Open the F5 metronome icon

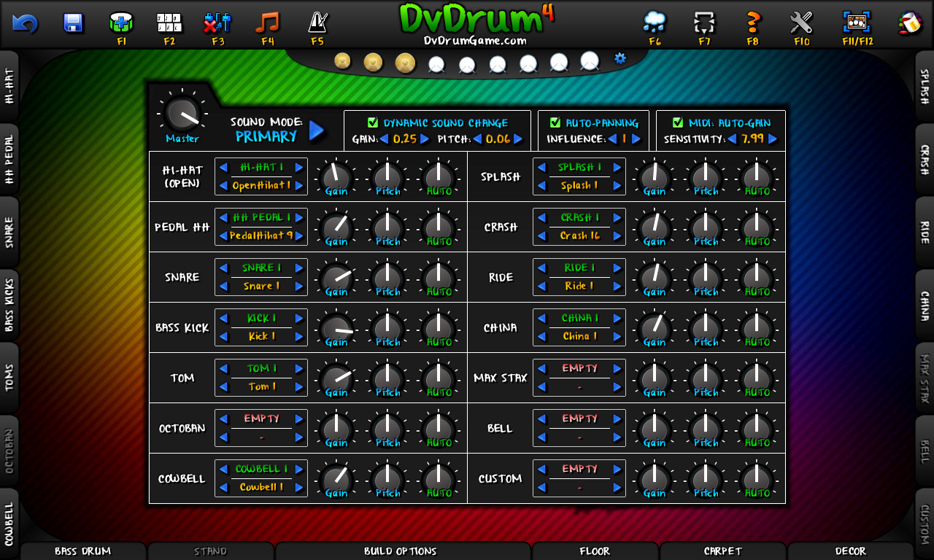(x=317, y=23)
